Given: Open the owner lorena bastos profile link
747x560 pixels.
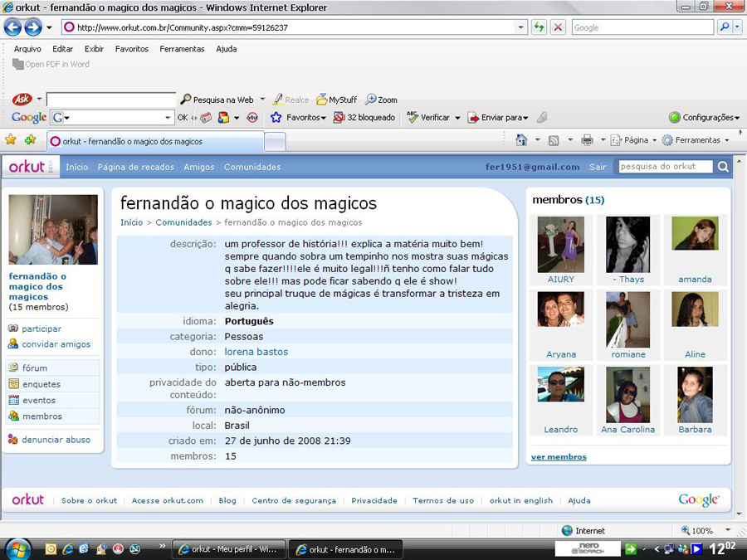Looking at the screenshot, I should [256, 352].
